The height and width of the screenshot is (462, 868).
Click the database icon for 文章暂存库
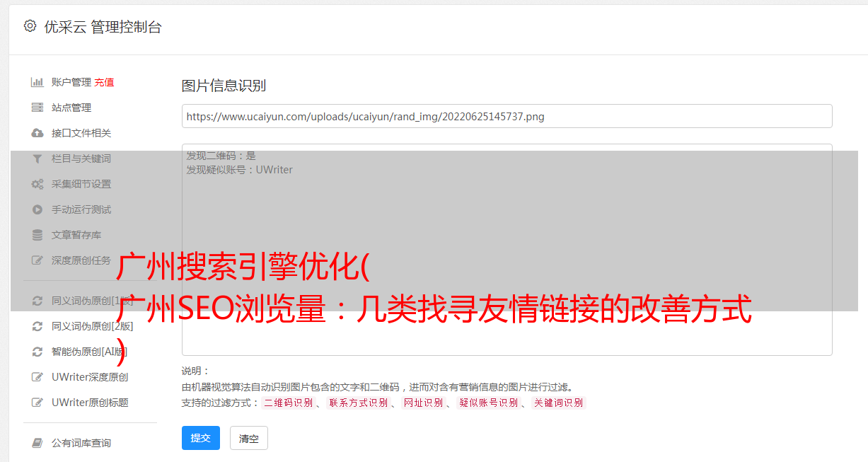click(37, 235)
